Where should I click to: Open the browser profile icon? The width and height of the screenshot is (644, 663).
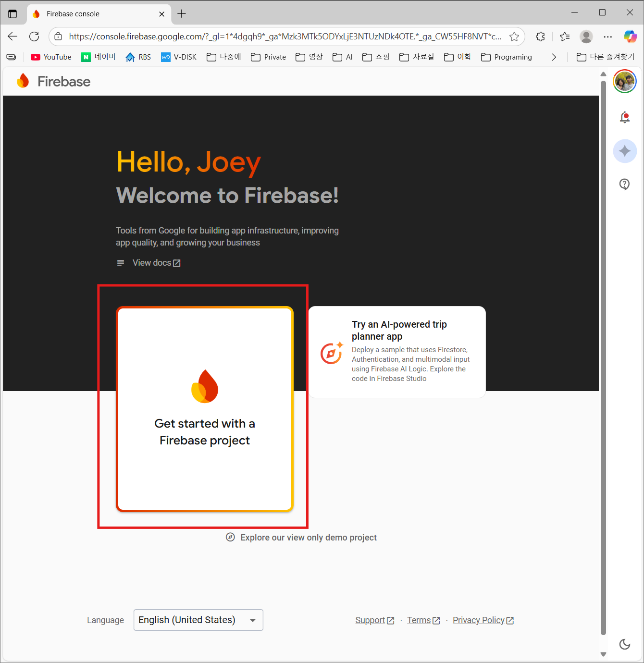click(586, 37)
